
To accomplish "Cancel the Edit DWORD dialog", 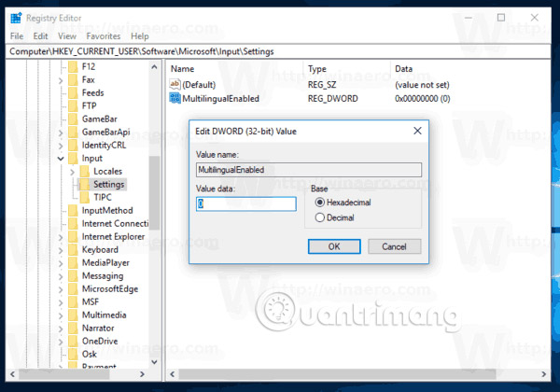I will coord(394,246).
